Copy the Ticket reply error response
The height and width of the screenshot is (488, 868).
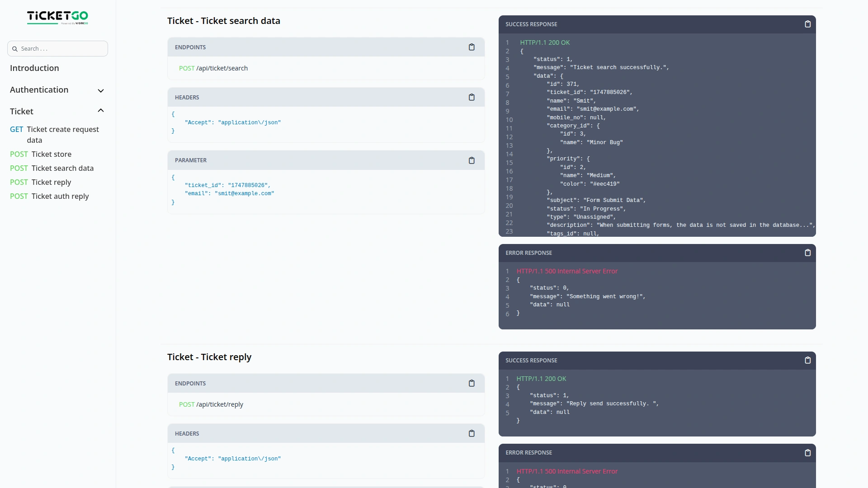pyautogui.click(x=808, y=453)
